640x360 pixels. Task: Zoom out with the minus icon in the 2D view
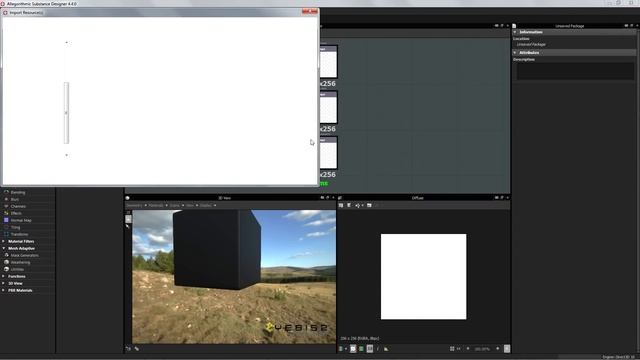click(468, 349)
